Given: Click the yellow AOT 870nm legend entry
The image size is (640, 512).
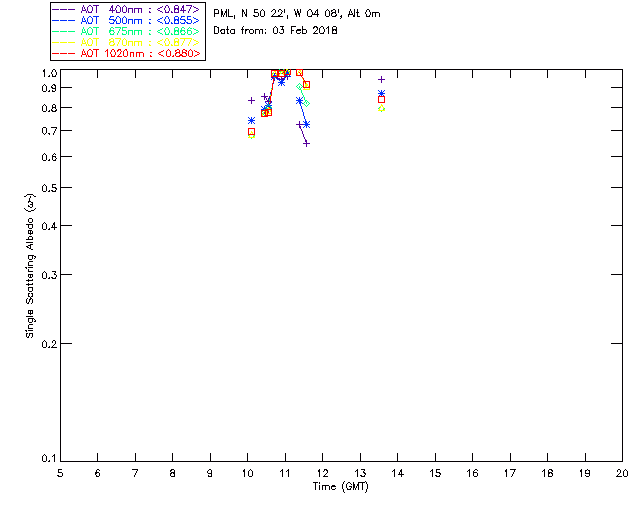Looking at the screenshot, I should [126, 42].
